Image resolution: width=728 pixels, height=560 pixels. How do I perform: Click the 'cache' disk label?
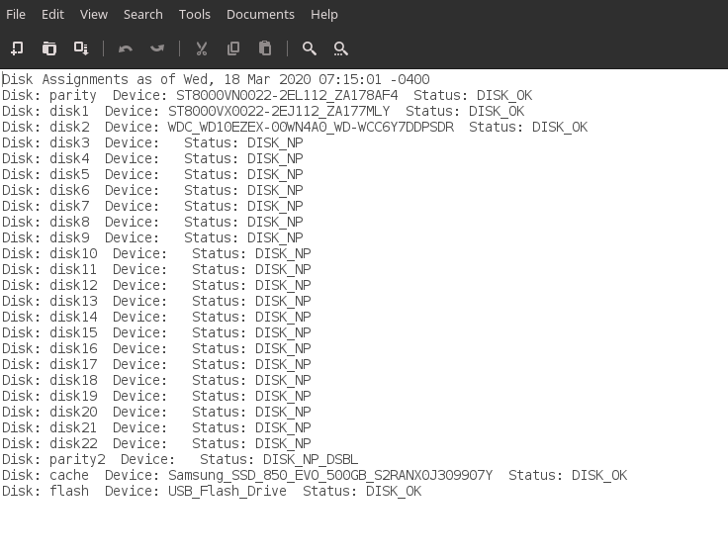point(69,475)
